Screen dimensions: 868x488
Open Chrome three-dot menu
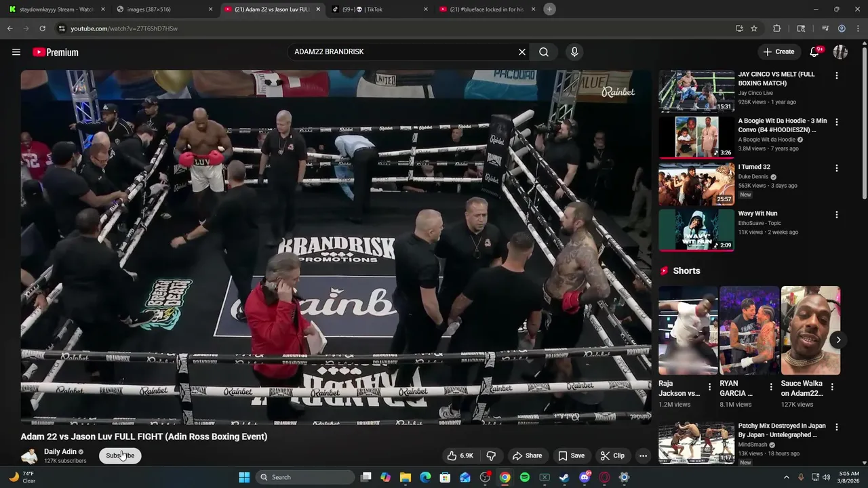coord(859,28)
